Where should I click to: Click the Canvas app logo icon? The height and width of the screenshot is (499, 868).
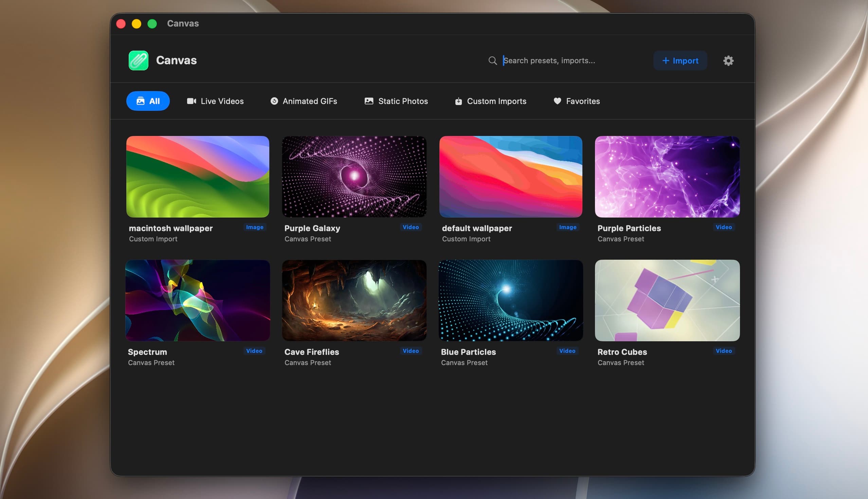(138, 60)
